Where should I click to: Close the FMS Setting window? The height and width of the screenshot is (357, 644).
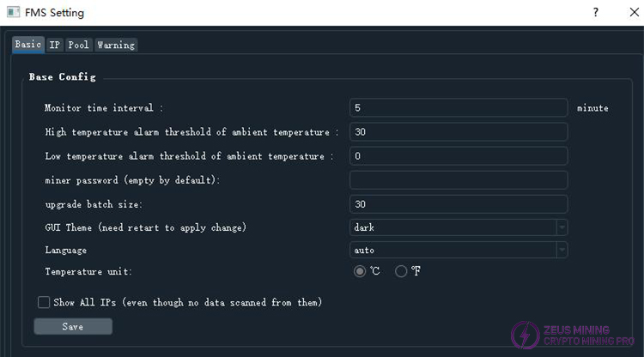(635, 12)
